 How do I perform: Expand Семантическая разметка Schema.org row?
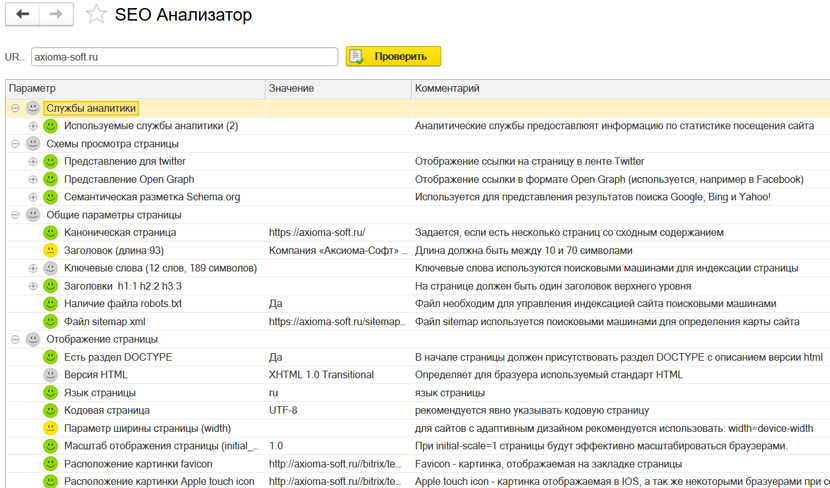pos(33,197)
